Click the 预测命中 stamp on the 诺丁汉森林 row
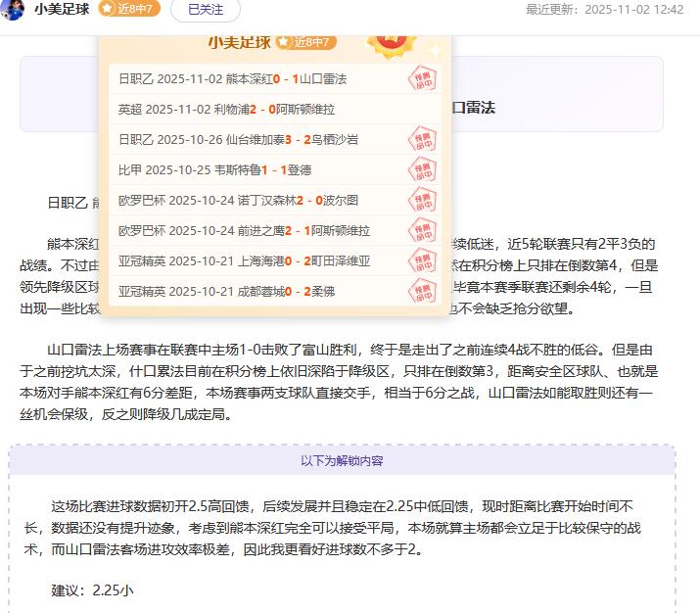Screen dimensions: 700x613 [x=422, y=200]
